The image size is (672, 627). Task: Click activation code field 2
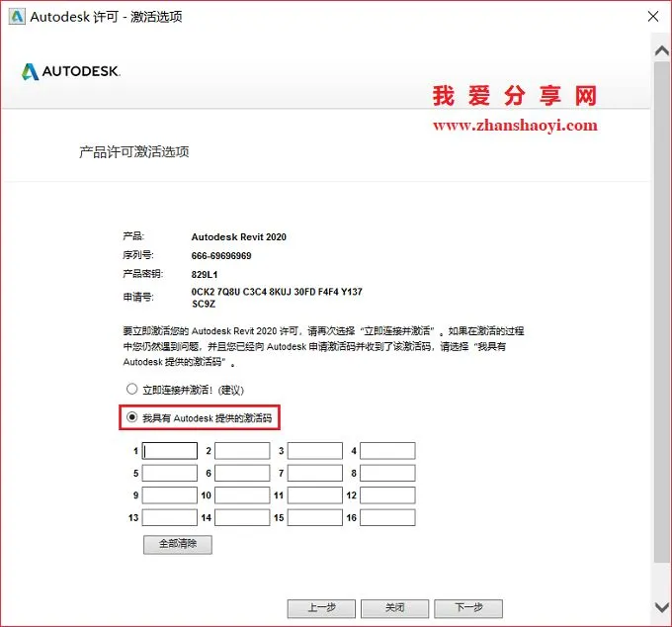(242, 451)
